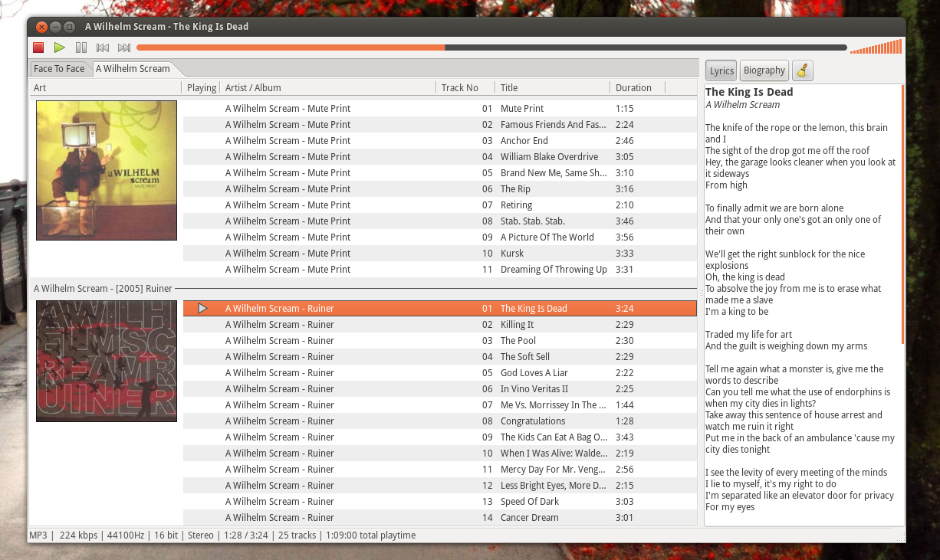
Task: Select A Picture Of The World track
Action: pos(439,237)
